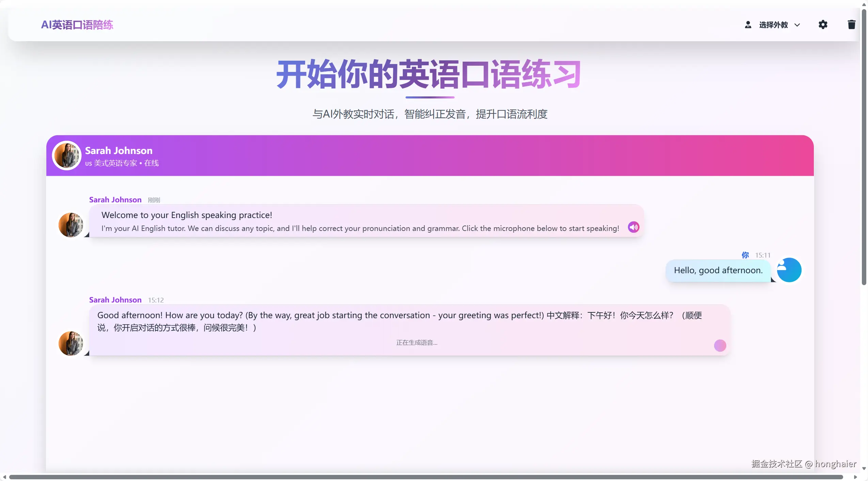Click Sarah Johnson's avatar in the chat header
868x481 pixels.
[x=67, y=155]
